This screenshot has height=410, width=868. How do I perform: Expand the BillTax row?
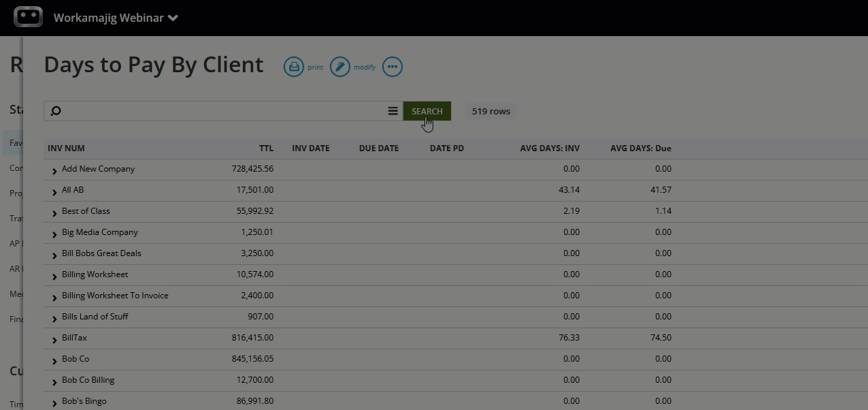(54, 340)
